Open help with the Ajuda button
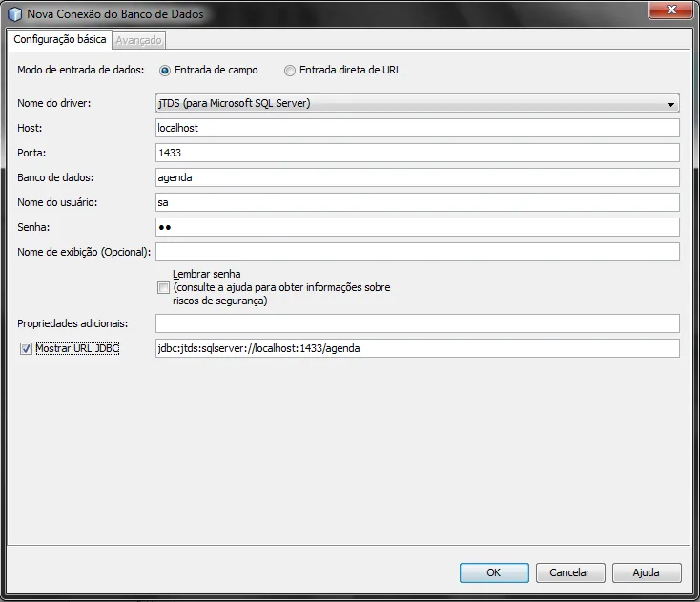 (x=647, y=573)
